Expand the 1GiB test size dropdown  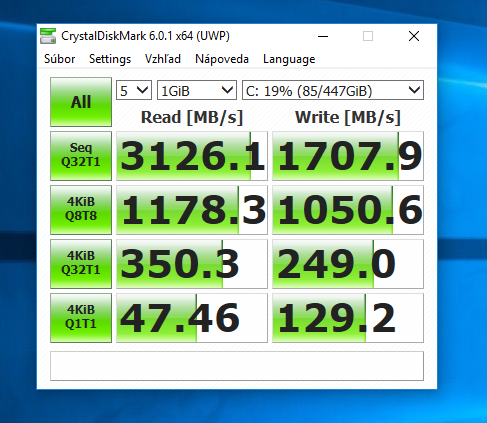[197, 90]
